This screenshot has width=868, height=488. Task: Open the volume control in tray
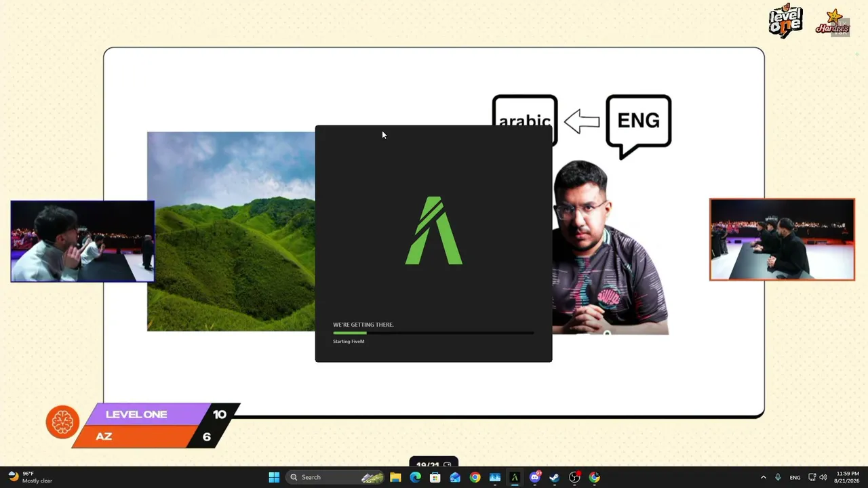[x=823, y=477]
